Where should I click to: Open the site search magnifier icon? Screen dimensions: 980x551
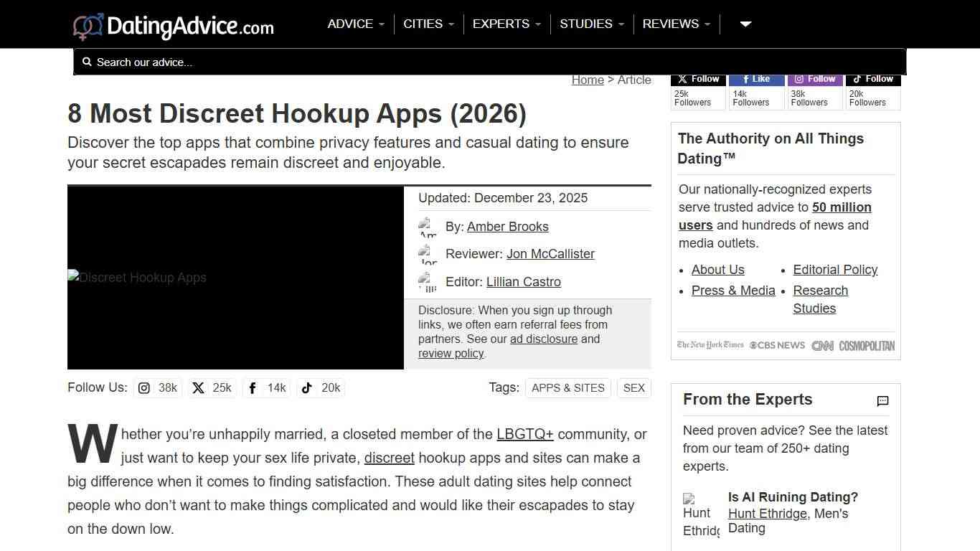click(x=87, y=62)
